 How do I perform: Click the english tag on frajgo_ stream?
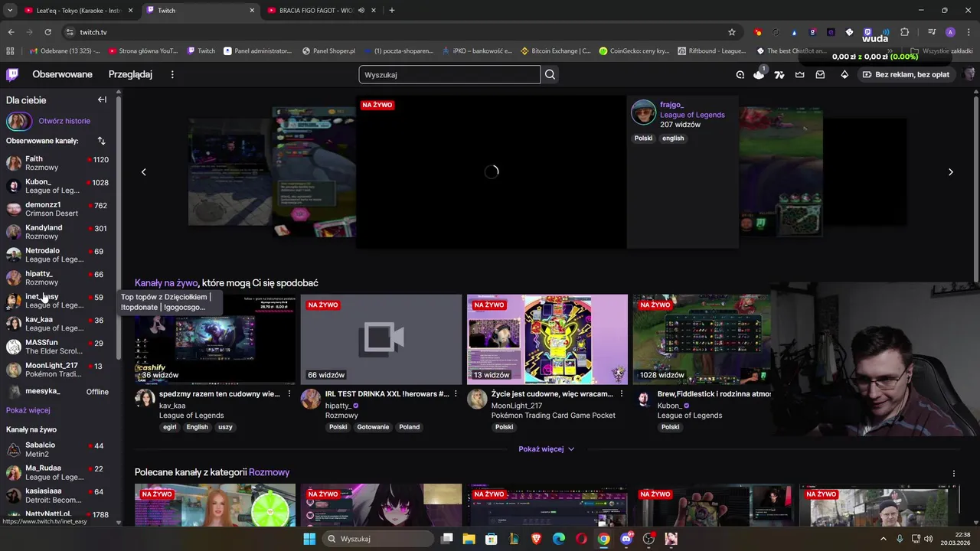coord(673,139)
